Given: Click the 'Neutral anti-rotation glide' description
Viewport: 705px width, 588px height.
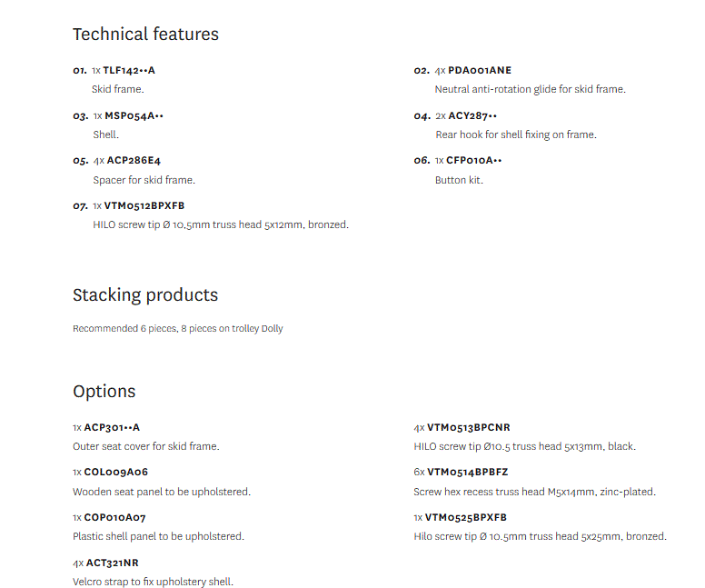Looking at the screenshot, I should tap(531, 89).
